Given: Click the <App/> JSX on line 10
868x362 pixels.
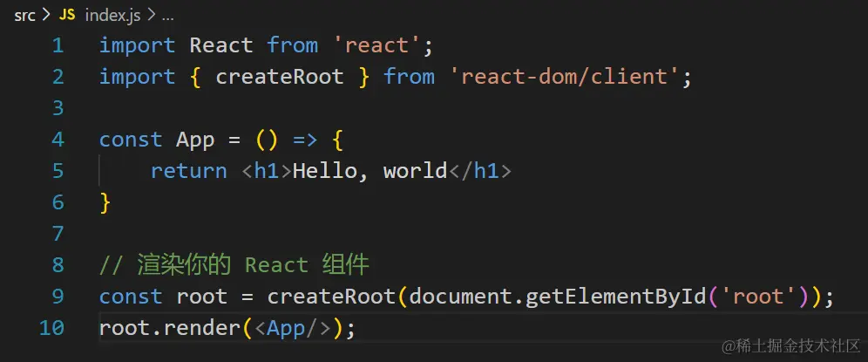Looking at the screenshot, I should pyautogui.click(x=292, y=329).
